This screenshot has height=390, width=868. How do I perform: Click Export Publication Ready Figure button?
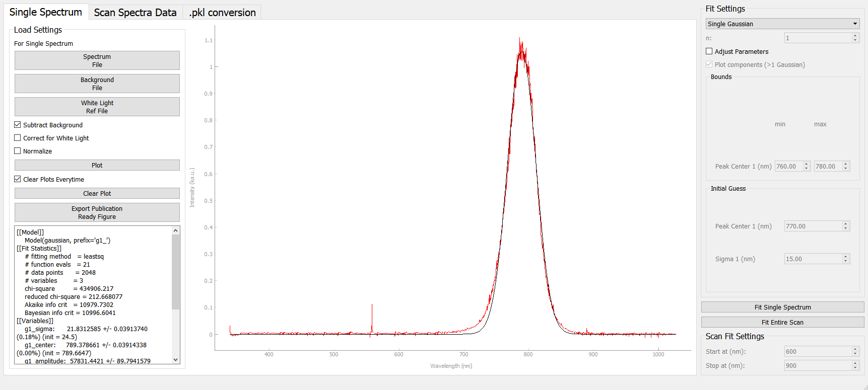[x=97, y=212]
